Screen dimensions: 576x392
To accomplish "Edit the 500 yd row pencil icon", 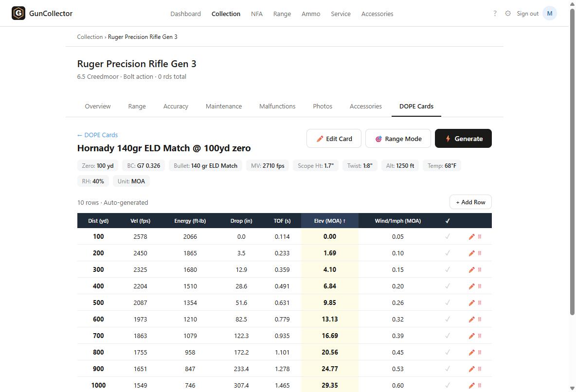I will (472, 303).
